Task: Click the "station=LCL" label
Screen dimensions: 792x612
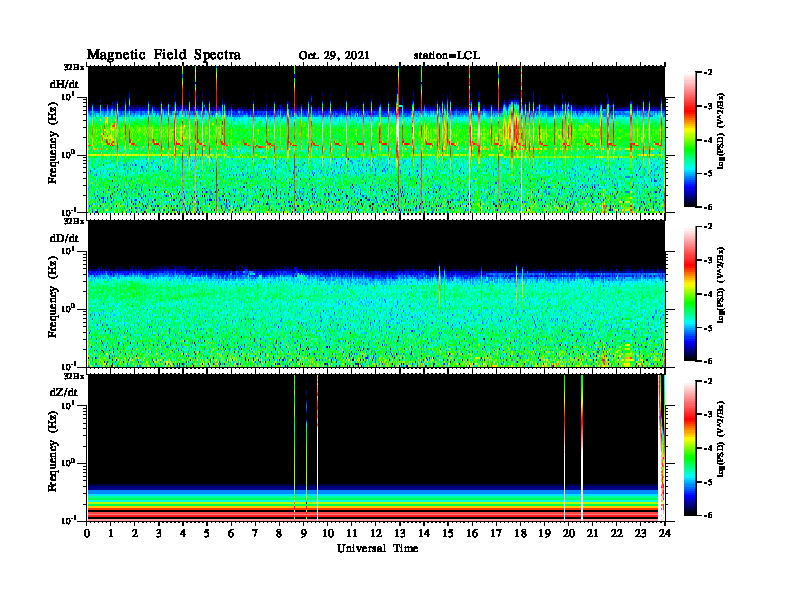Action: (447, 56)
